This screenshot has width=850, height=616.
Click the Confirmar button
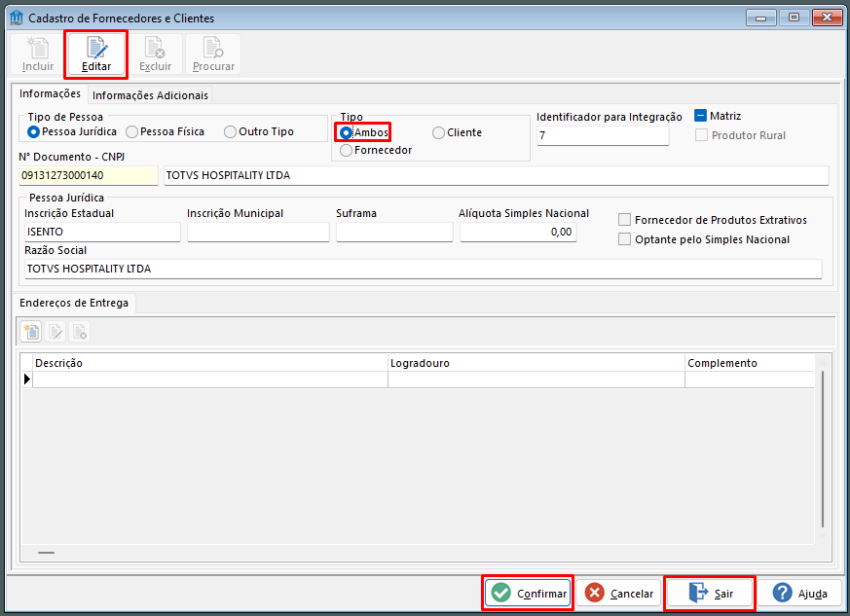click(x=528, y=594)
